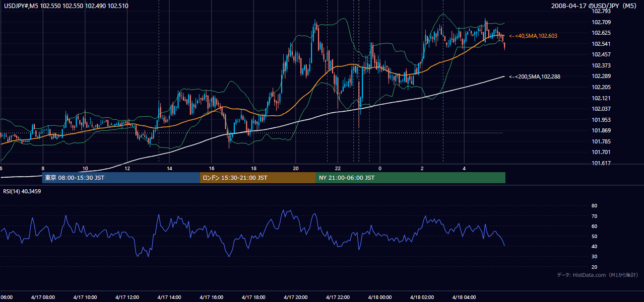Click hour tick 0 below the price chart
This screenshot has height=302, width=644.
380,168
